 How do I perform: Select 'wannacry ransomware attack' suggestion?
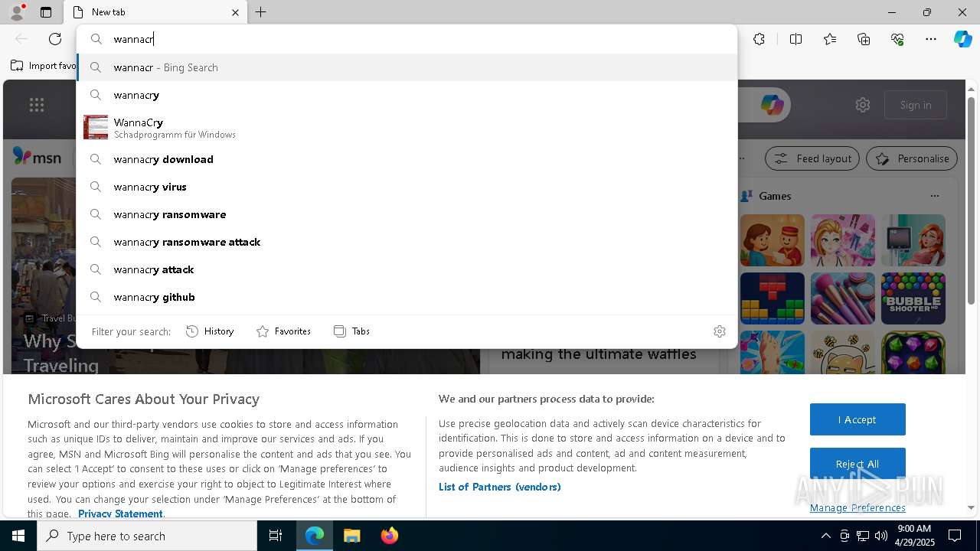(407, 242)
